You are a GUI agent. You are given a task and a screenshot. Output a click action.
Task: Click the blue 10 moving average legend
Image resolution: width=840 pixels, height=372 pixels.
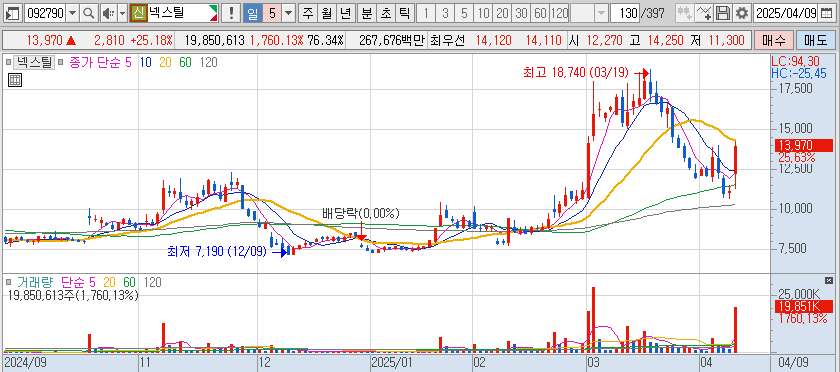pyautogui.click(x=145, y=63)
